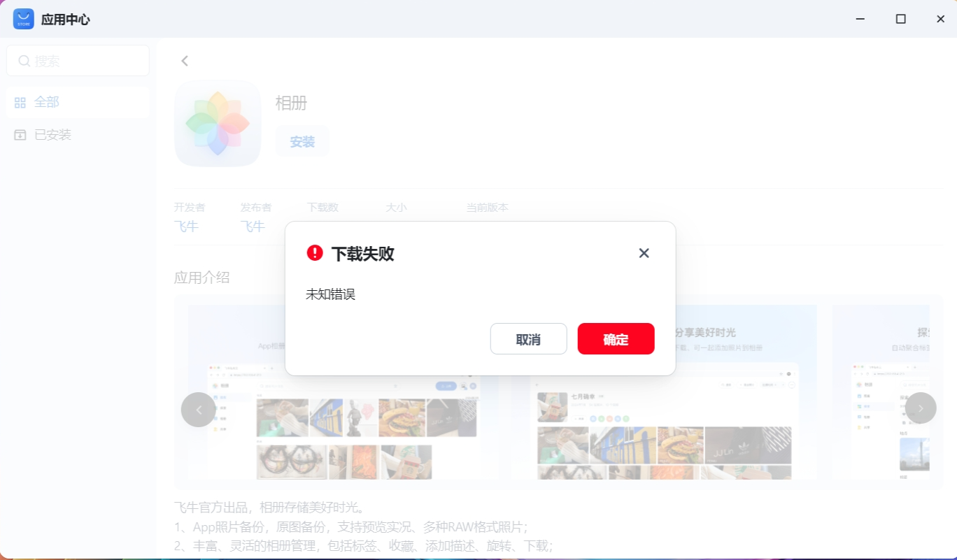Open the 飞牛 publisher link
The image size is (957, 560).
tap(253, 227)
